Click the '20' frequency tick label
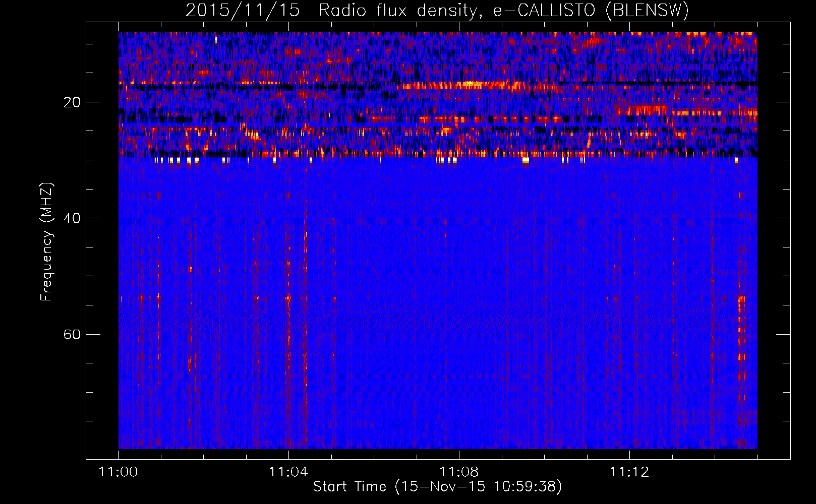 point(72,102)
